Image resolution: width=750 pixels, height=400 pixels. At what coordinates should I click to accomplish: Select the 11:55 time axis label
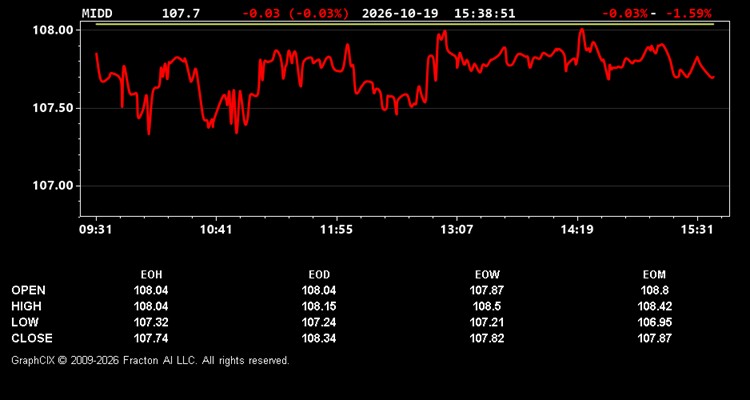point(336,230)
